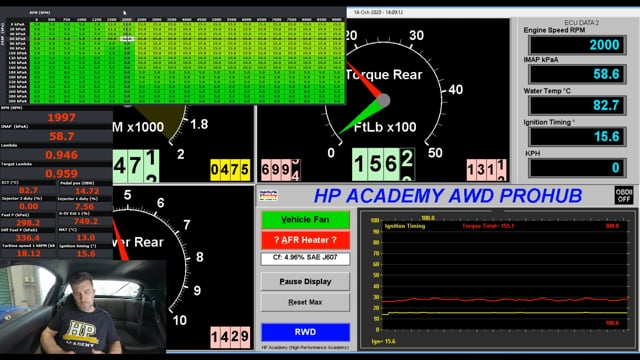Click the Cf: 4.96% SAE J607 field

pyautogui.click(x=305, y=258)
